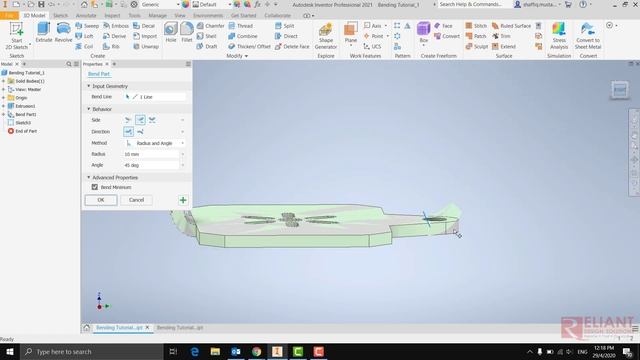Open the Inspect ribbon tab
This screenshot has width=640, height=360.
(x=112, y=16)
